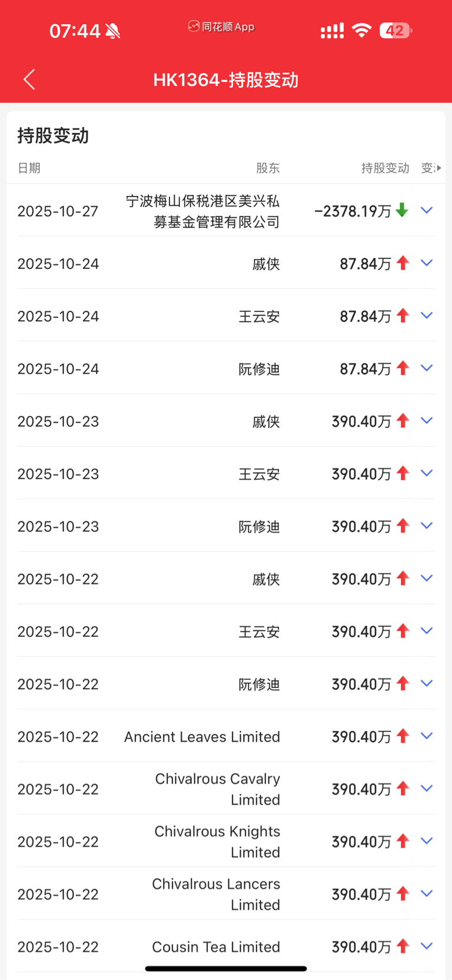Image resolution: width=452 pixels, height=980 pixels.
Task: Tap the Wi-Fi status icon
Action: tap(361, 31)
